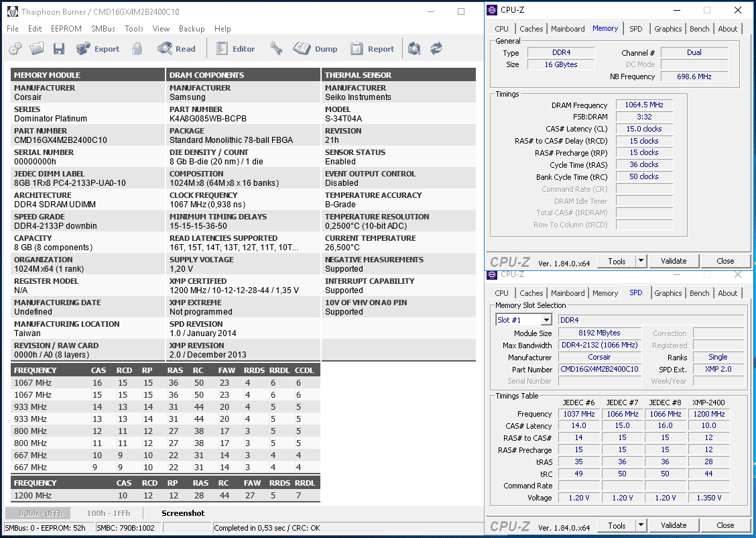Viewport: 756px width, 538px height.
Task: Switch to Mainboard tab in lower CPU-Z window
Action: 568,293
